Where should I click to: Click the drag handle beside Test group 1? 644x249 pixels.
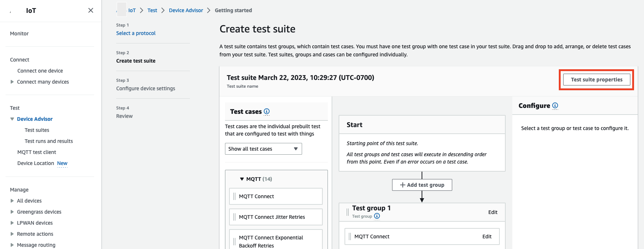point(347,212)
